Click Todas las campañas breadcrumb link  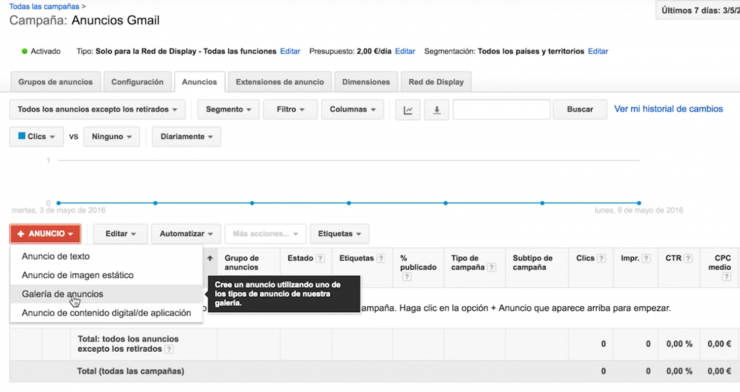[x=44, y=7]
